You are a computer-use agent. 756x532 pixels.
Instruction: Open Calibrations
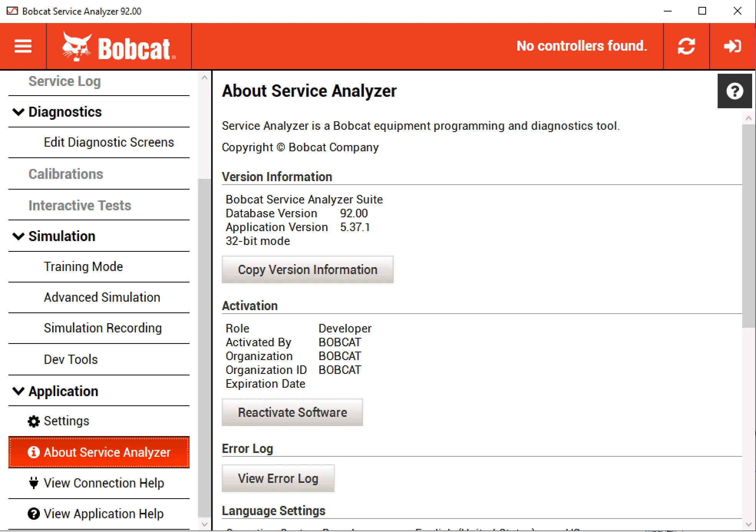click(x=66, y=174)
